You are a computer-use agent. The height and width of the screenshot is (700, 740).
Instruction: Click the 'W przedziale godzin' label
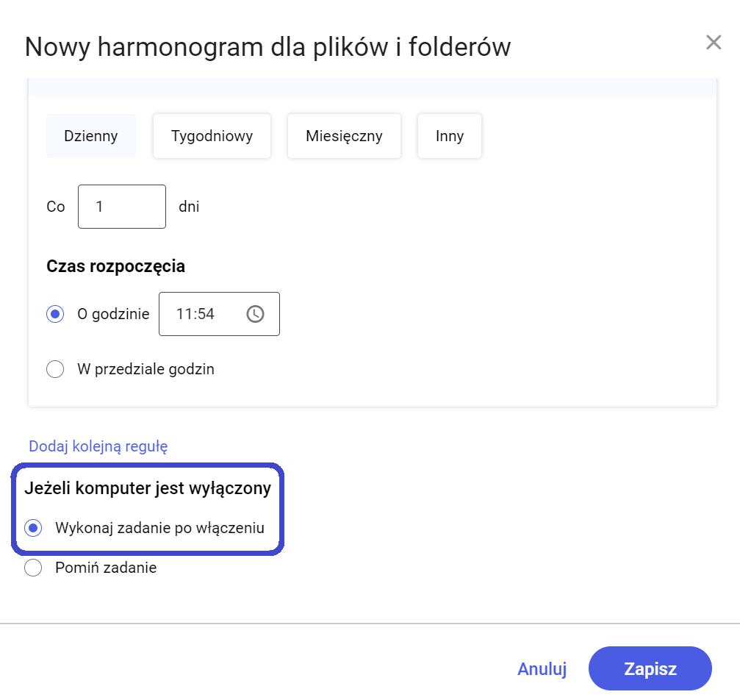point(146,369)
